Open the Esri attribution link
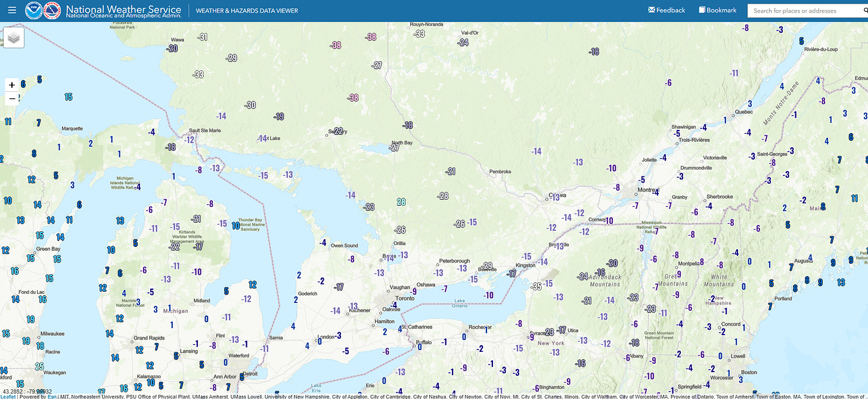The width and height of the screenshot is (868, 399). click(52, 396)
